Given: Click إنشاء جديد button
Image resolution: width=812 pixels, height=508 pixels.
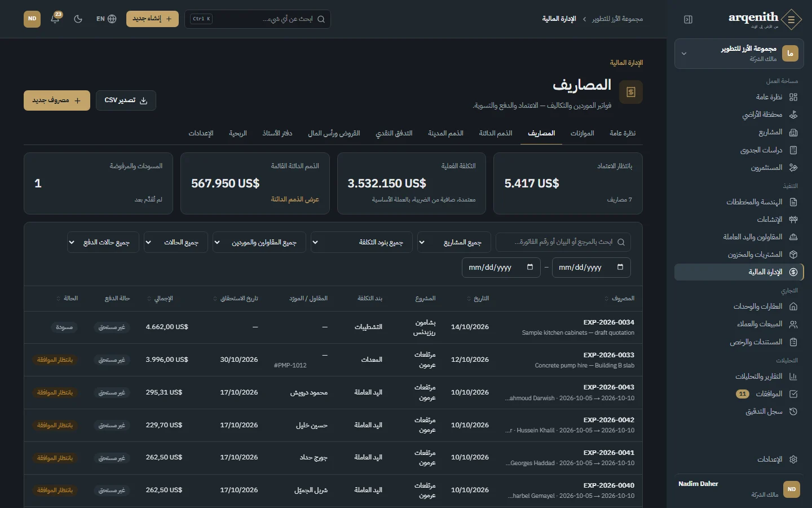Looking at the screenshot, I should tap(152, 19).
